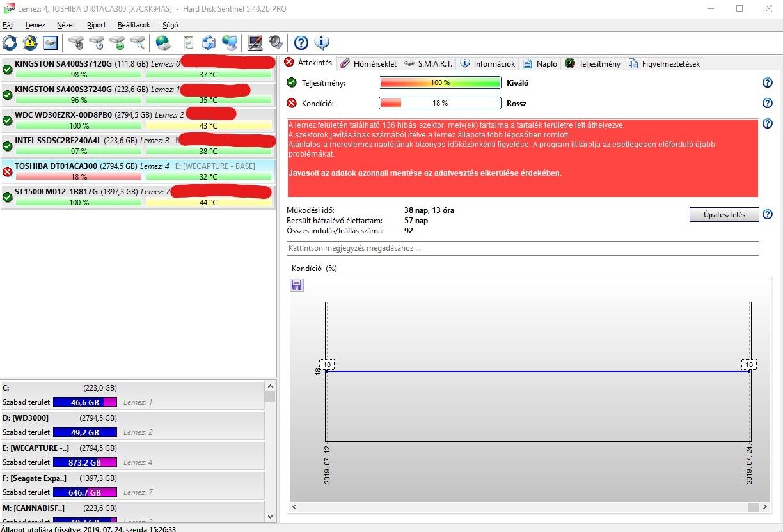Select the M: [CANNABISF..] partition entry
783x532 pixels.
[x=132, y=512]
